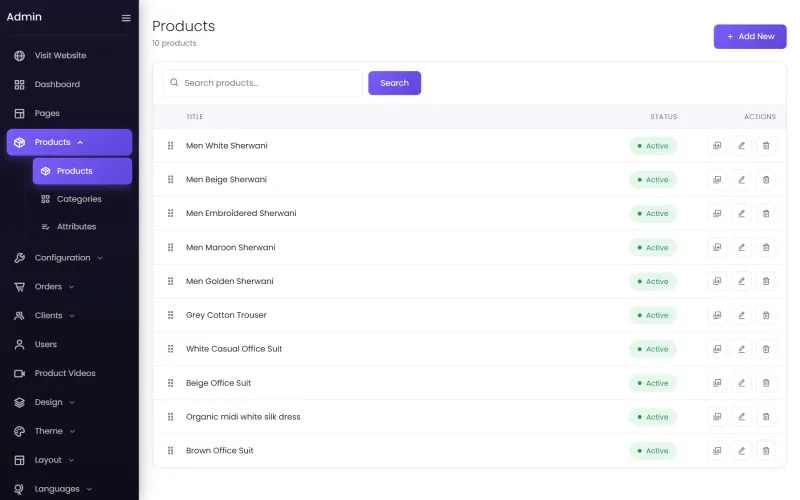Edit Brown Office Suit with pencil icon
This screenshot has width=800, height=500.
[x=741, y=451]
